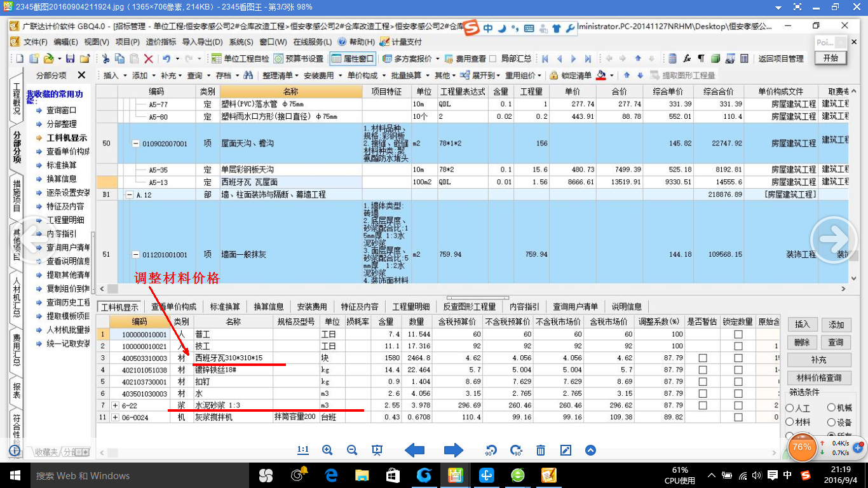Click the 开始 button
The image size is (868, 488).
click(831, 57)
